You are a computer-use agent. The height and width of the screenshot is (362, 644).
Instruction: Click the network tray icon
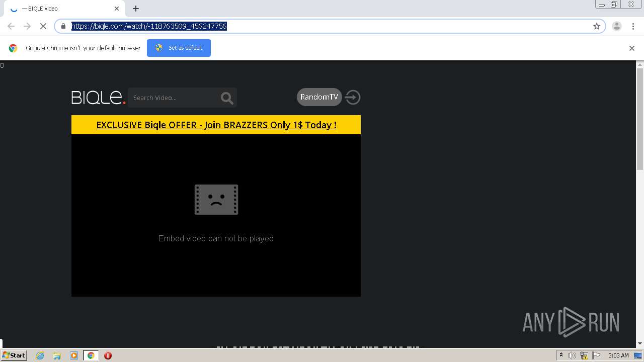coord(584,355)
